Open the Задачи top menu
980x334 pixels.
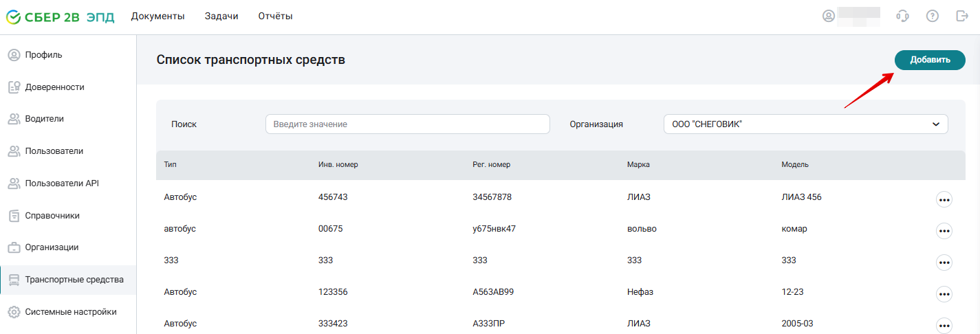point(221,16)
